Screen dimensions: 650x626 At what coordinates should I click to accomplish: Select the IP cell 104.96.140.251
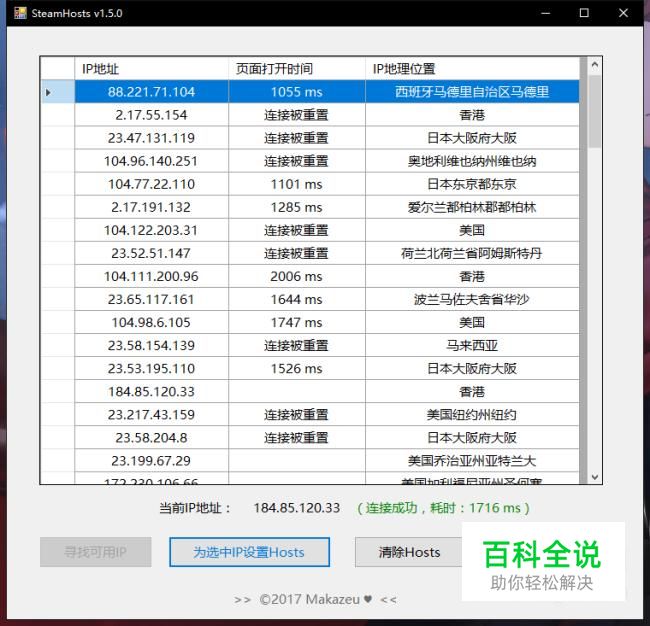[151, 161]
